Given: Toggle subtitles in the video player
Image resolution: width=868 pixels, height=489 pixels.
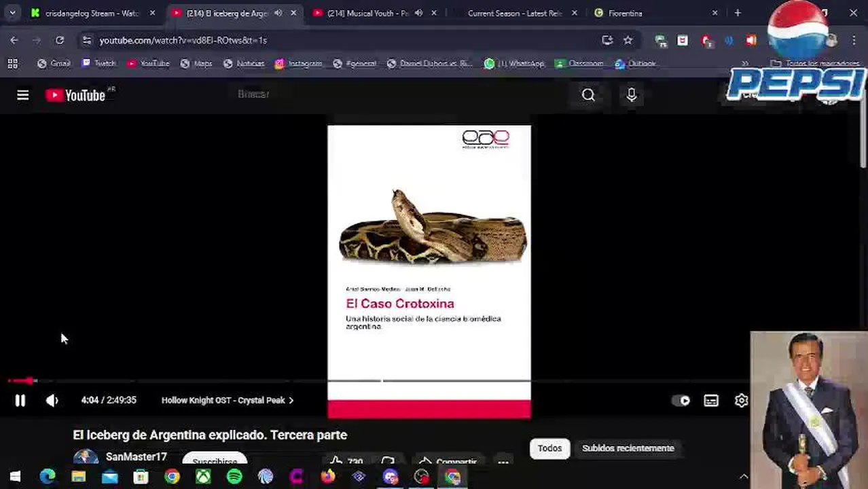Looking at the screenshot, I should click(711, 401).
